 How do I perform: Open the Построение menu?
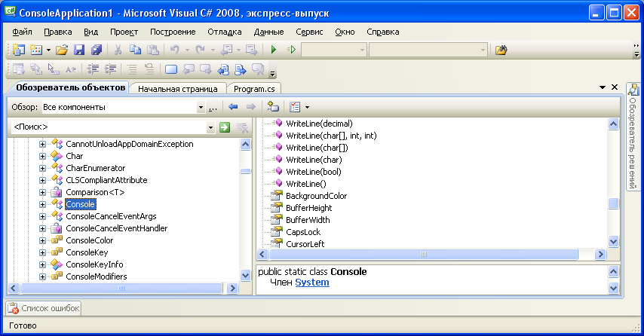pyautogui.click(x=173, y=32)
